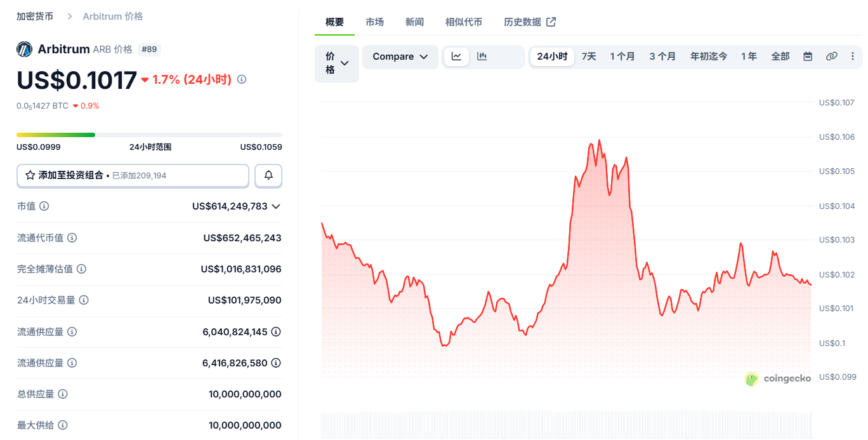
Task: Switch to the 概要 tab
Action: (x=334, y=22)
